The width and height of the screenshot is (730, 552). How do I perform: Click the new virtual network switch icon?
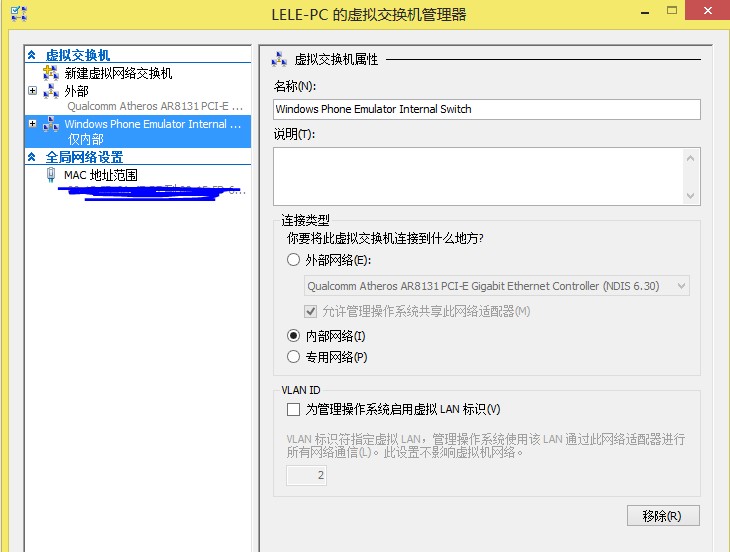point(50,73)
